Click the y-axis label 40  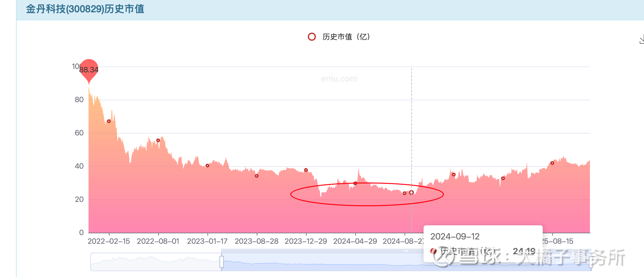tap(79, 166)
